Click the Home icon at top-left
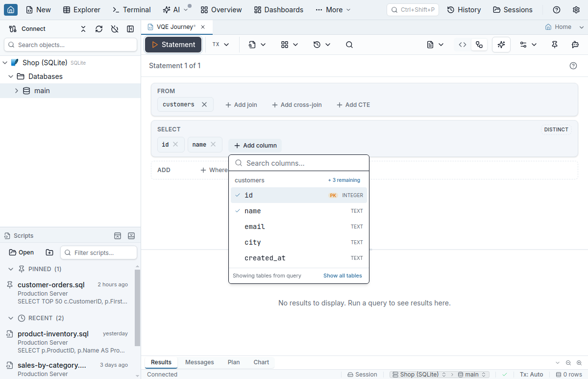 click(11, 10)
